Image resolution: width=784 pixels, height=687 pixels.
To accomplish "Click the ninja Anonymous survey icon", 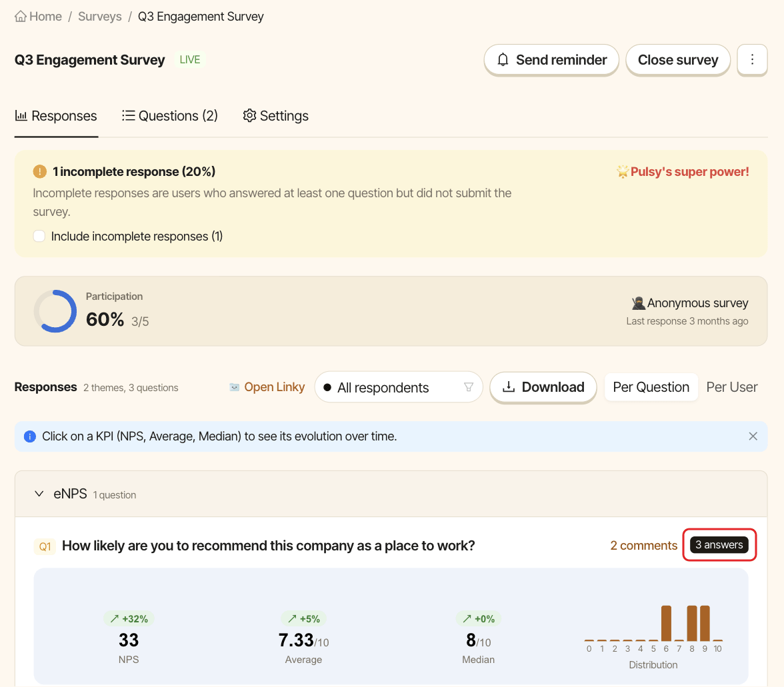I will click(638, 303).
